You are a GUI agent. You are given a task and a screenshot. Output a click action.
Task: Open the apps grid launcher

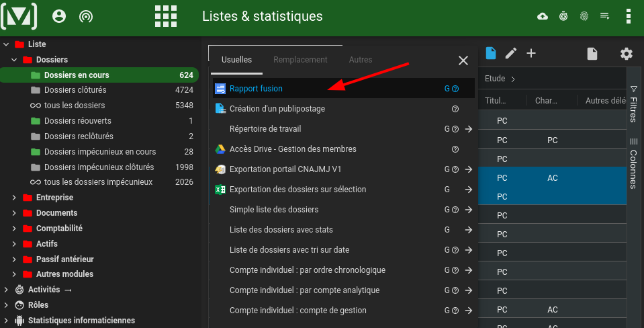(x=166, y=16)
